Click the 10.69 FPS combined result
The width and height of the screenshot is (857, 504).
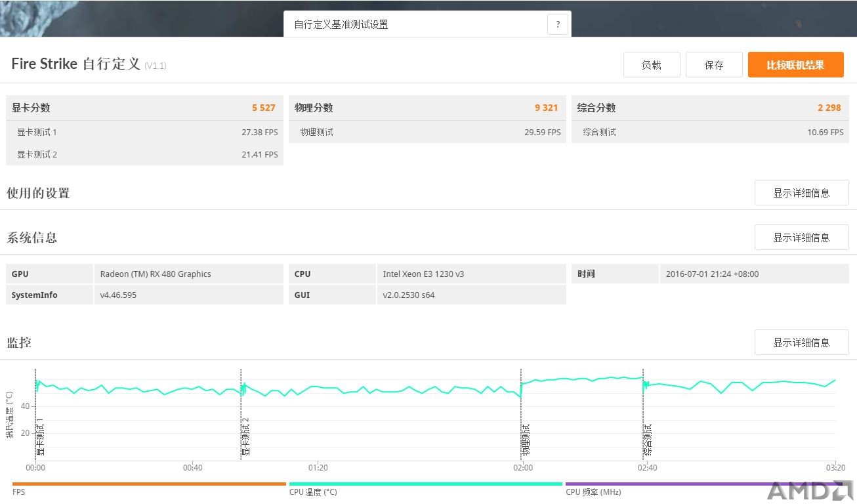click(x=826, y=132)
